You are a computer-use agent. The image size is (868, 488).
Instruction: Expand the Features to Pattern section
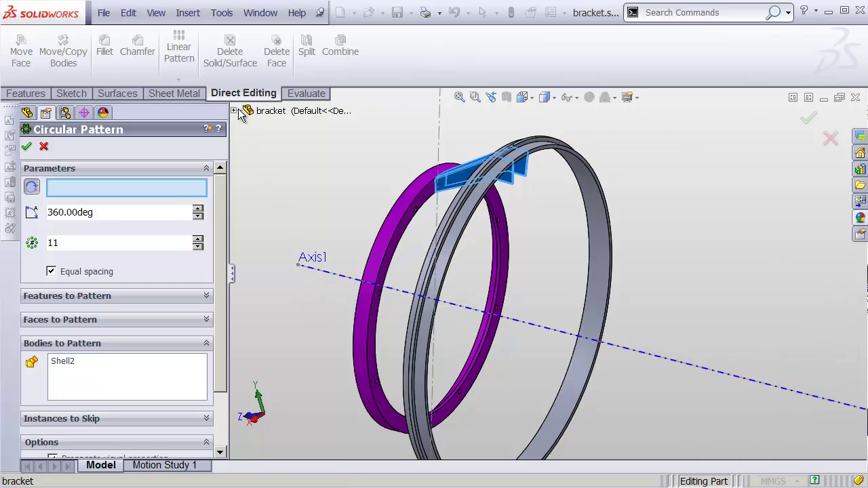[206, 296]
